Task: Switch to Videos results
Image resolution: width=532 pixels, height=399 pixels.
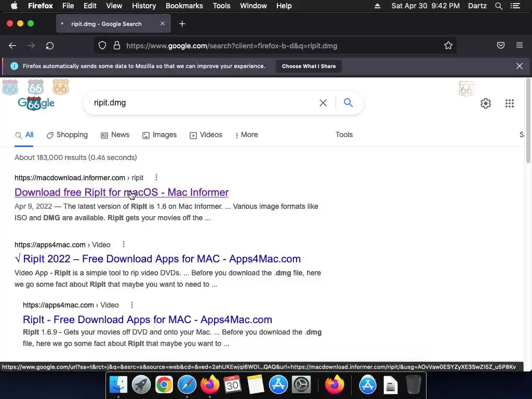Action: [x=206, y=135]
